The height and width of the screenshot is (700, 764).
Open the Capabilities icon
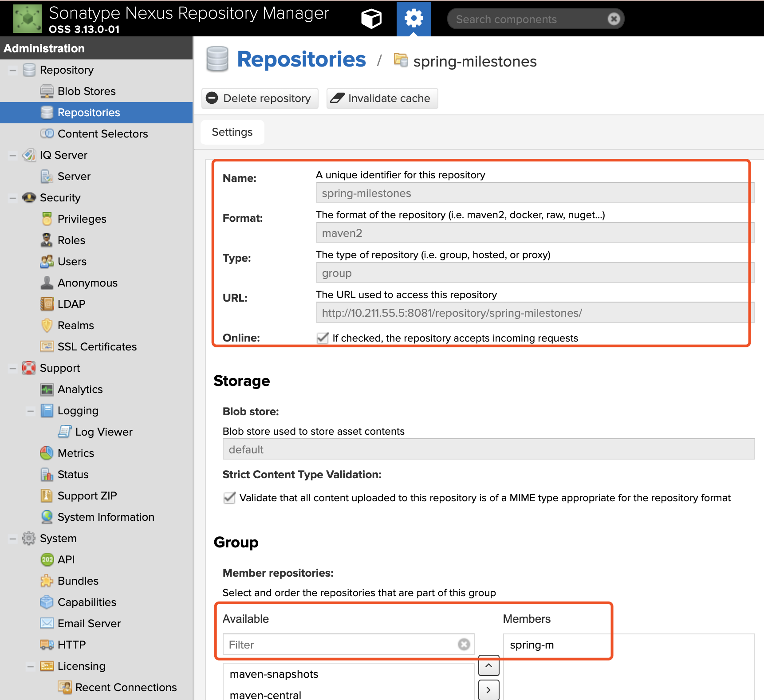tap(47, 602)
